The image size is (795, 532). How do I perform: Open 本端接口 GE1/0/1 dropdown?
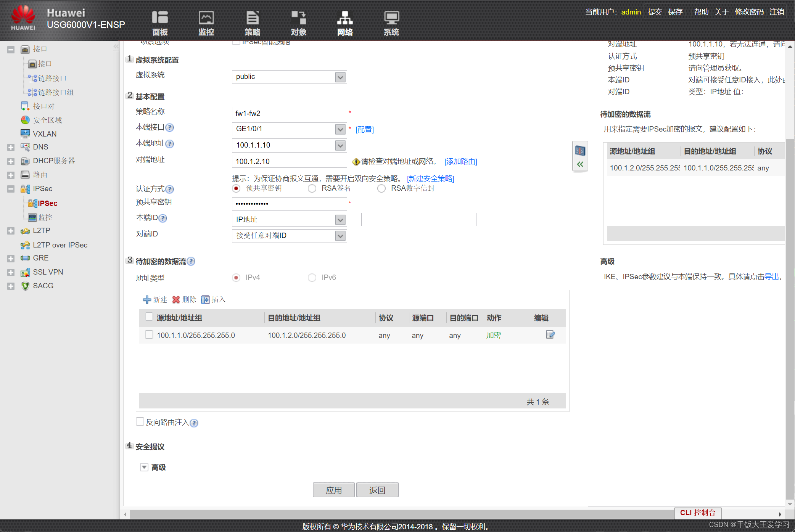pos(340,129)
